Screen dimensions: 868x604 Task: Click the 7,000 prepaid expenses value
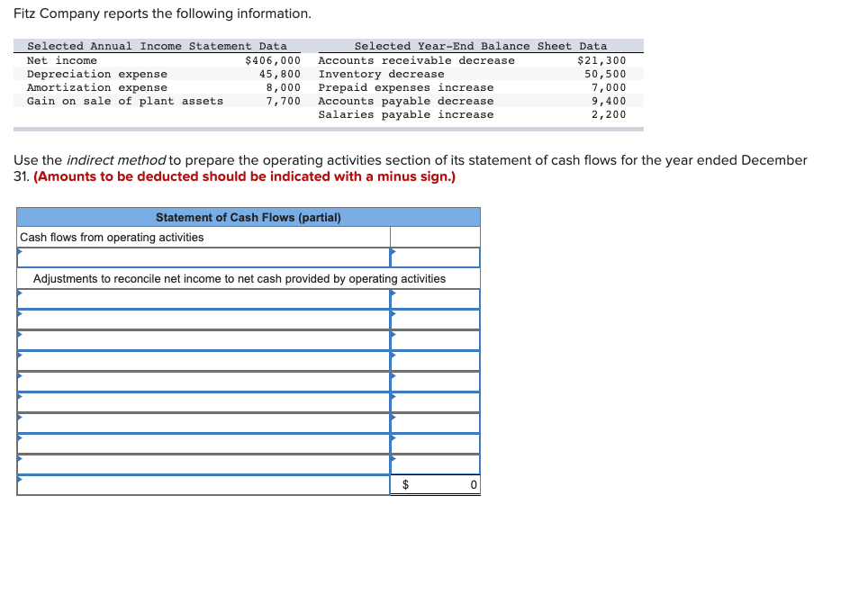609,87
